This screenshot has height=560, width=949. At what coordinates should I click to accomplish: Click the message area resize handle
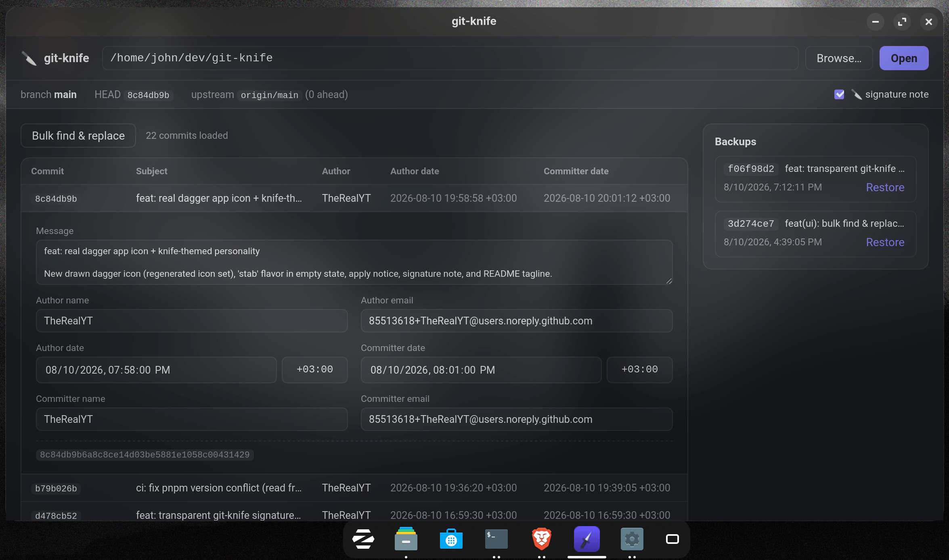coord(669,281)
